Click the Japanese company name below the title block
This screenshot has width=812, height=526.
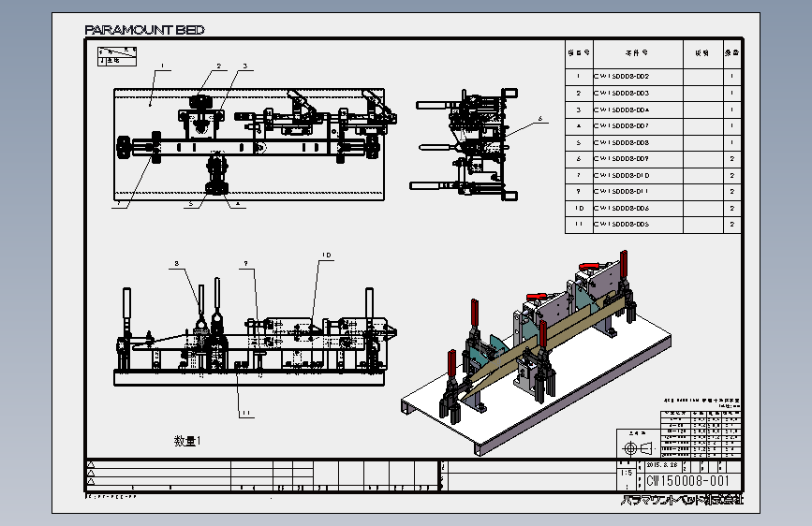(682, 500)
